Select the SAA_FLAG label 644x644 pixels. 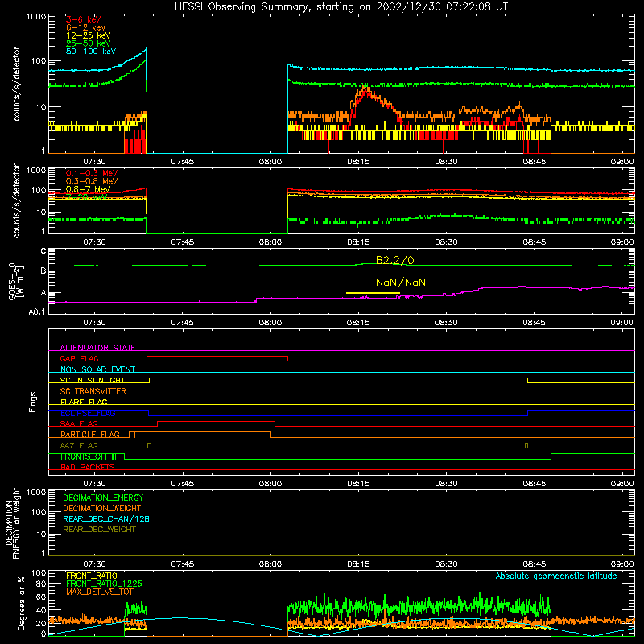79,423
